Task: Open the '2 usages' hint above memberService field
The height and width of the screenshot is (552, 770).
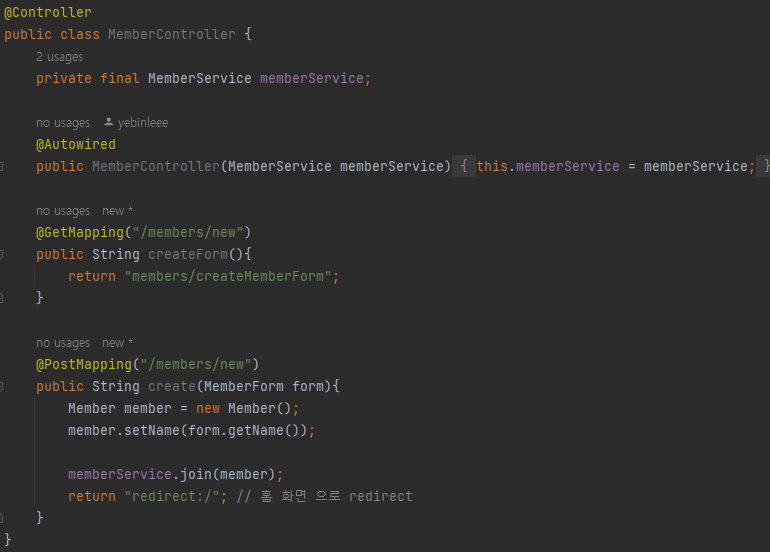Action: 59,57
